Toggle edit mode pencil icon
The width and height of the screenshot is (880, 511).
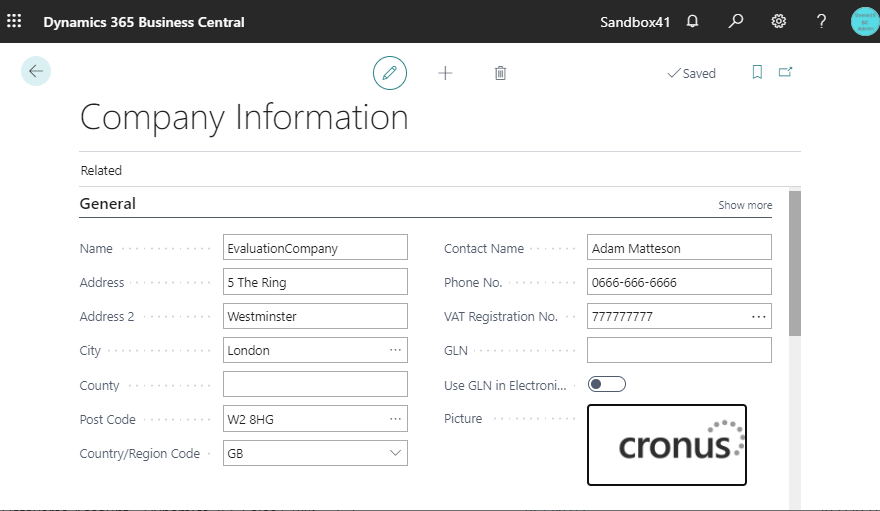(389, 73)
